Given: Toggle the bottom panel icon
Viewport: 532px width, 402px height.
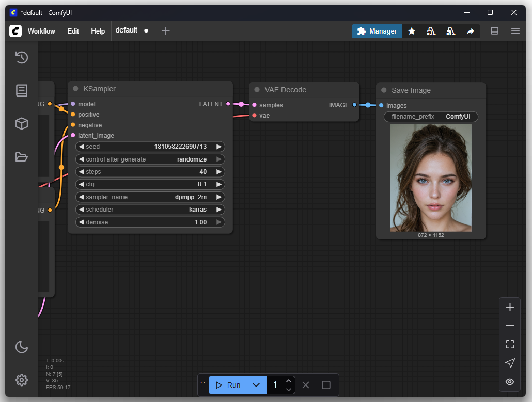Looking at the screenshot, I should point(494,31).
